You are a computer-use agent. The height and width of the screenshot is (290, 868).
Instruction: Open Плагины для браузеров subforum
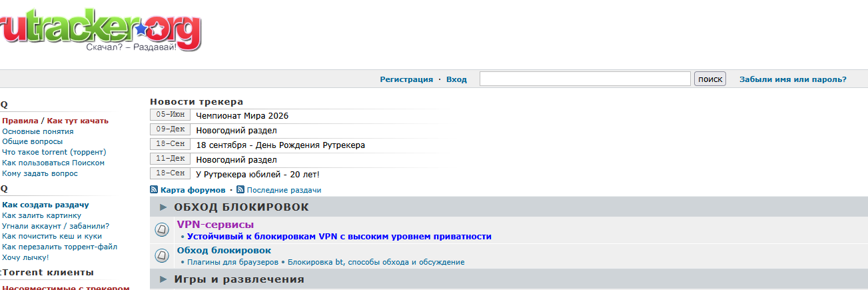point(232,262)
